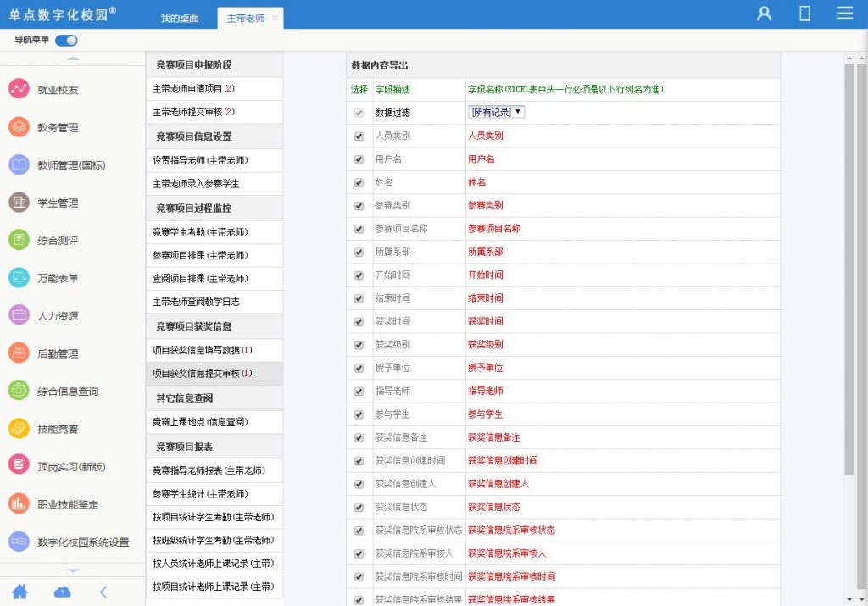
Task: Uncheck the 参赛项目名称 checkbox
Action: coord(359,229)
